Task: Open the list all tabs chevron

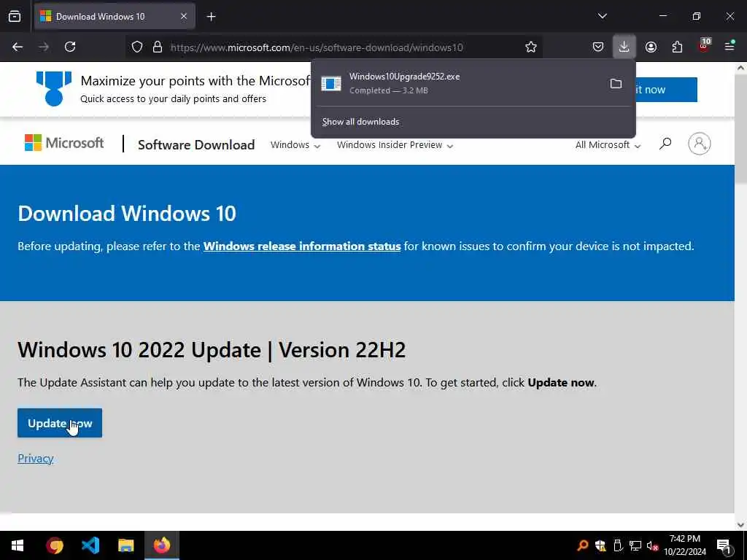Action: pos(602,16)
